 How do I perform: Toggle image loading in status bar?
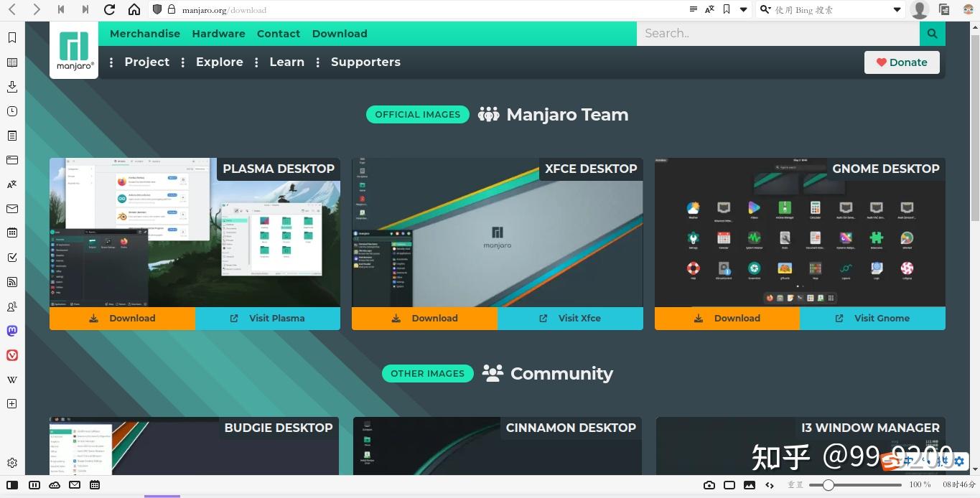click(750, 485)
